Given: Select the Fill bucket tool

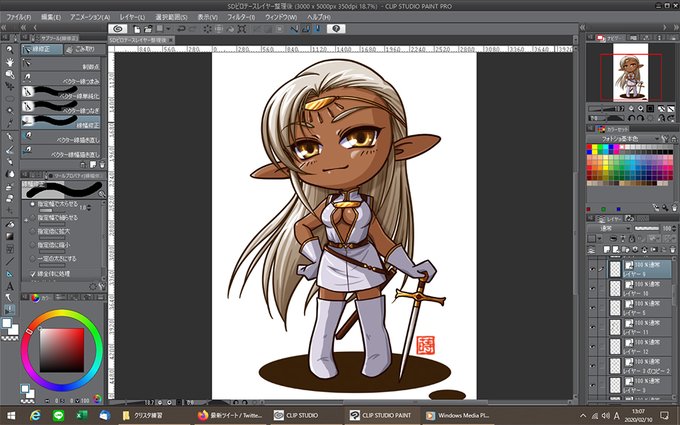Looking at the screenshot, I should point(10,225).
